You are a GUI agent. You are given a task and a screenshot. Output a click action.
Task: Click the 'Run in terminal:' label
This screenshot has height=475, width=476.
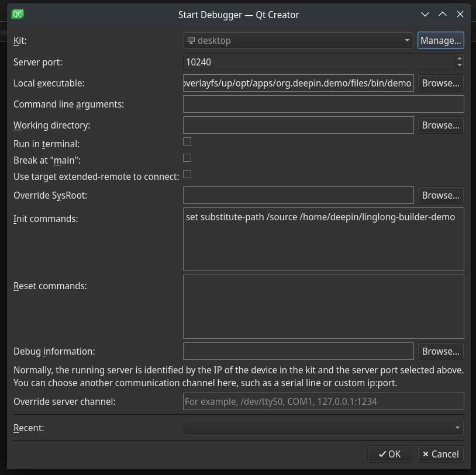pyautogui.click(x=46, y=144)
